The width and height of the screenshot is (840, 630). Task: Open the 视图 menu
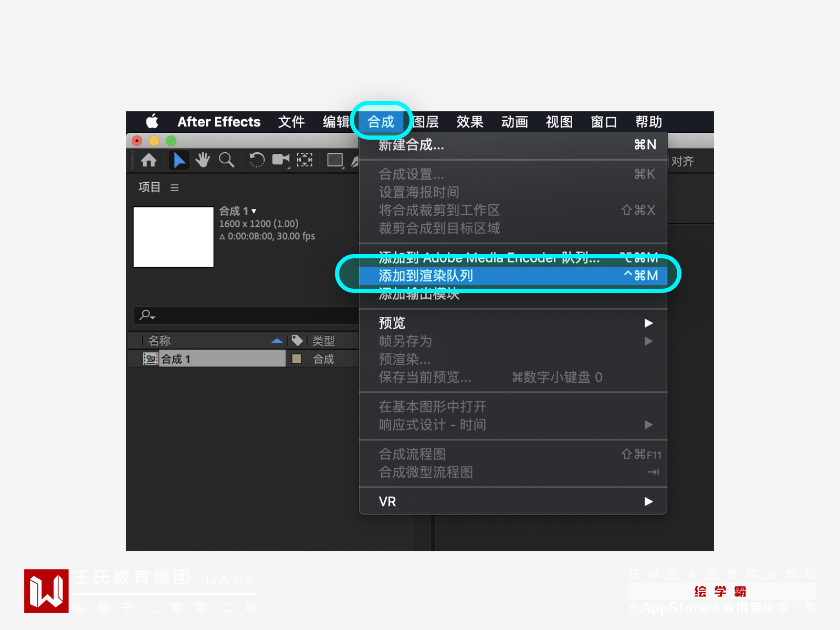click(559, 122)
